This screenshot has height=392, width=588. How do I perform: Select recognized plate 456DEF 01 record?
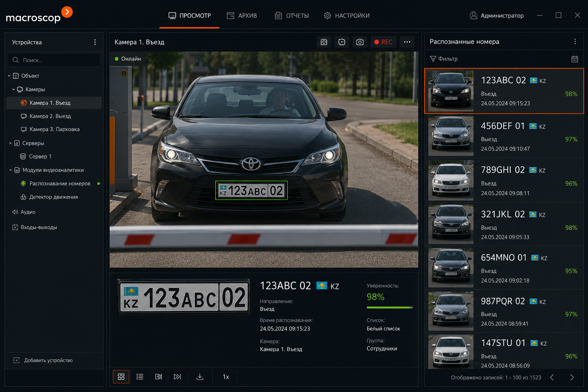point(504,136)
